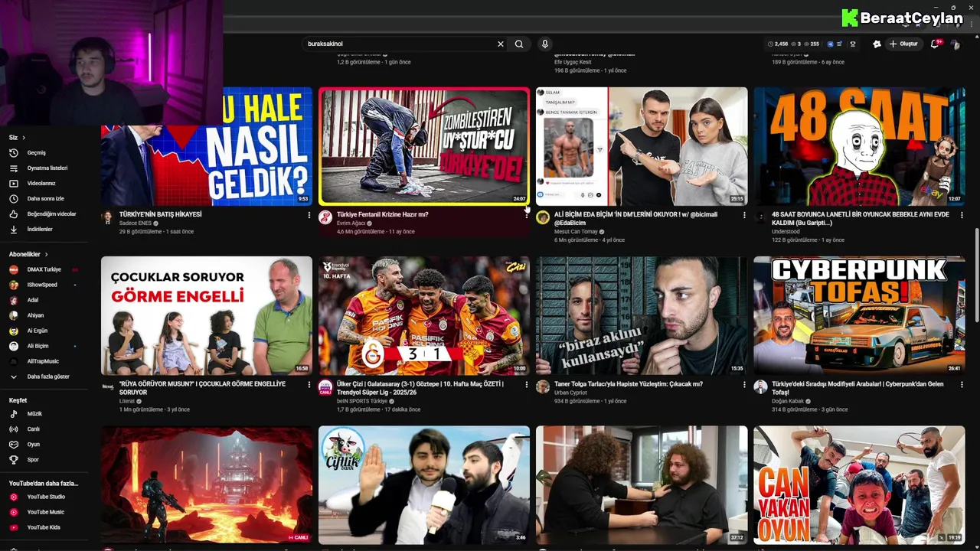Open Daha sonra izle watch later

pyautogui.click(x=46, y=199)
